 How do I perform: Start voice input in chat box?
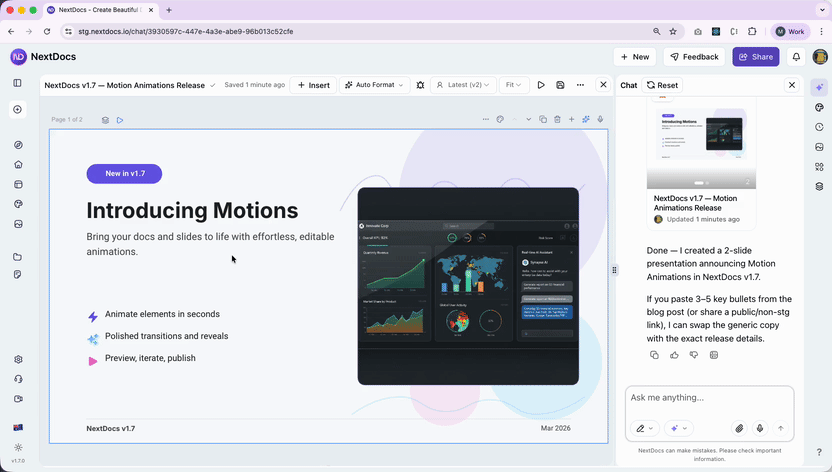(x=760, y=428)
